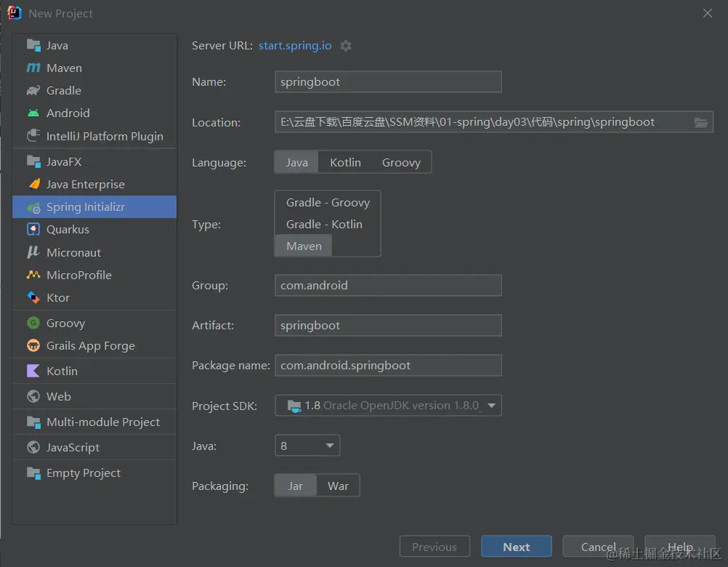The image size is (728, 567).
Task: Browse for location with folder icon
Action: 701,122
